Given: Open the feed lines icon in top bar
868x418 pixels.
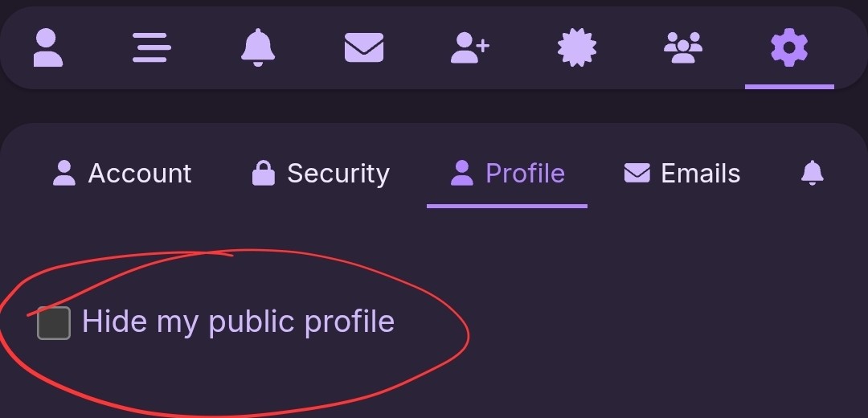Looking at the screenshot, I should (151, 48).
